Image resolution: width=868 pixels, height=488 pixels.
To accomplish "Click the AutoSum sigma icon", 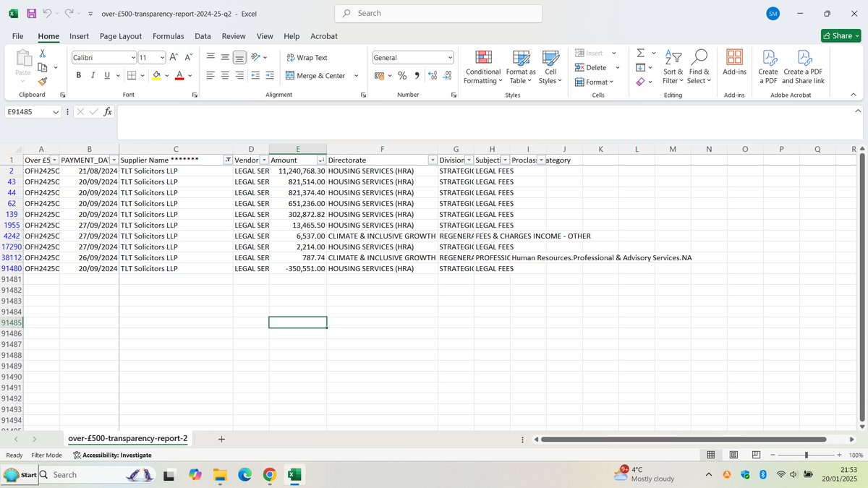I will click(x=640, y=53).
